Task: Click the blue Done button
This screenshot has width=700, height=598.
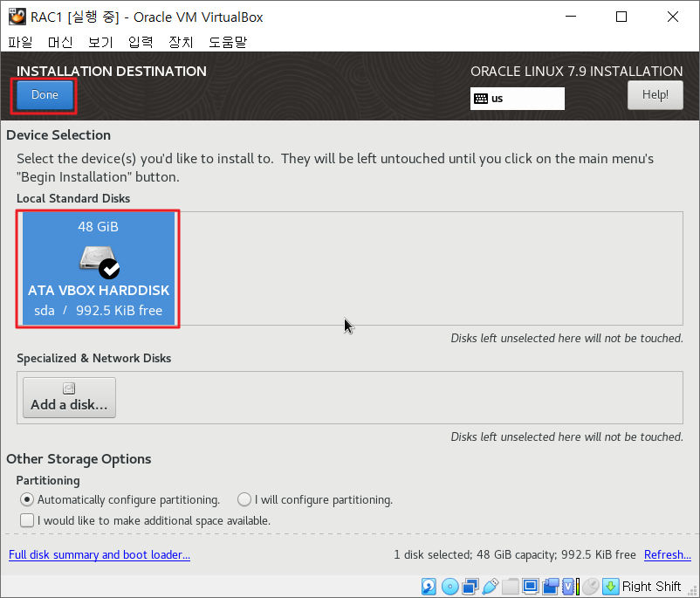Action: coord(45,94)
